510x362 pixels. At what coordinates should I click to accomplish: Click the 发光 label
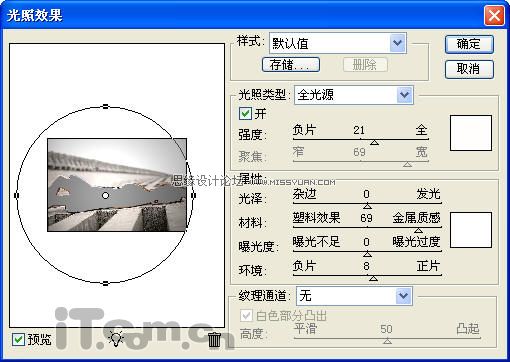pyautogui.click(x=428, y=194)
